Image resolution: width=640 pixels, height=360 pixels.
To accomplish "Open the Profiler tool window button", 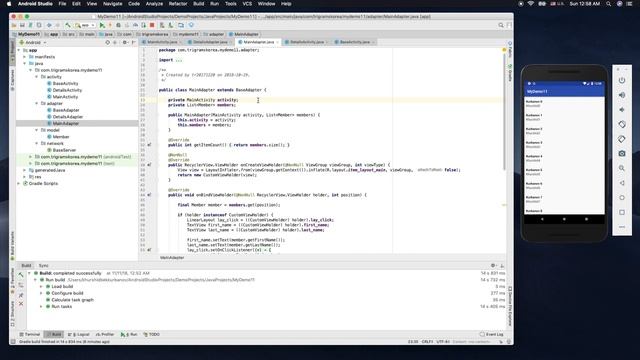I will click(x=105, y=334).
